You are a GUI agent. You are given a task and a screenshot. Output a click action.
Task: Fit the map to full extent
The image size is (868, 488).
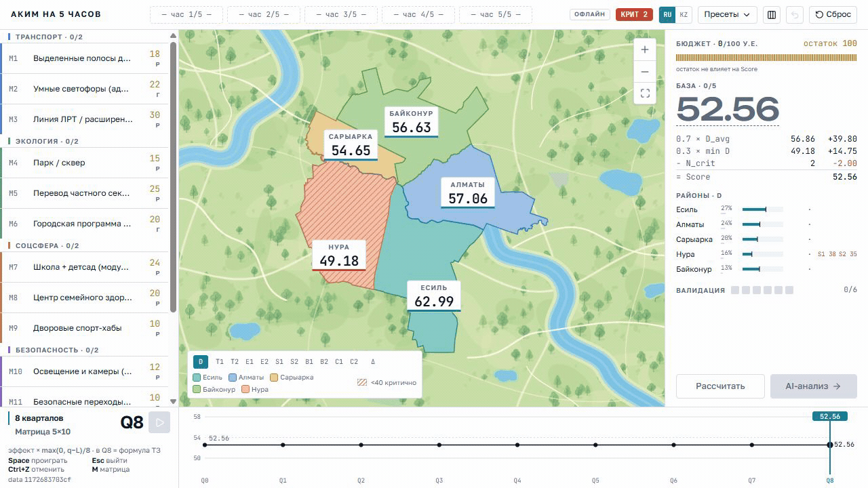click(644, 94)
